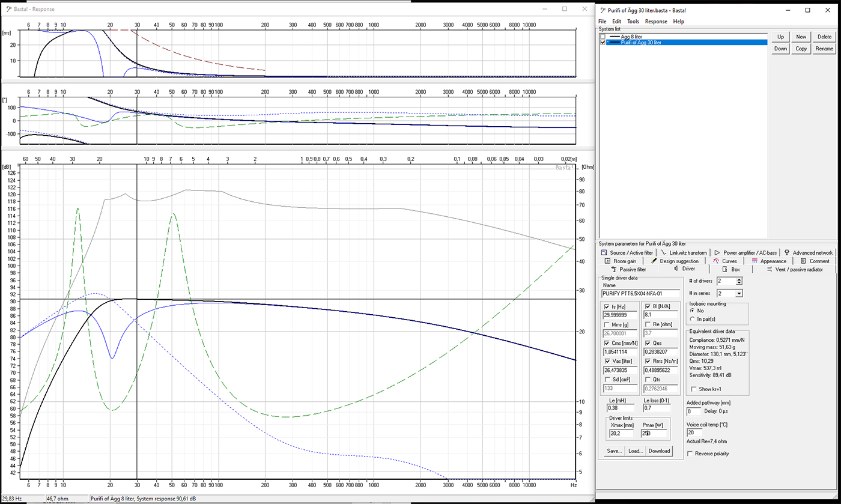Toggle the Sd [cm²] checkbox
The width and height of the screenshot is (841, 504).
click(607, 380)
